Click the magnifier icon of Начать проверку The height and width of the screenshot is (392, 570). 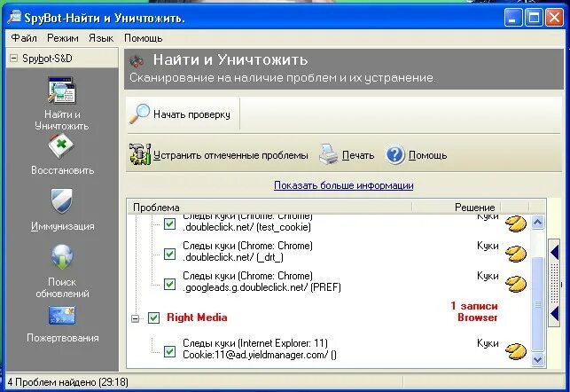(139, 114)
